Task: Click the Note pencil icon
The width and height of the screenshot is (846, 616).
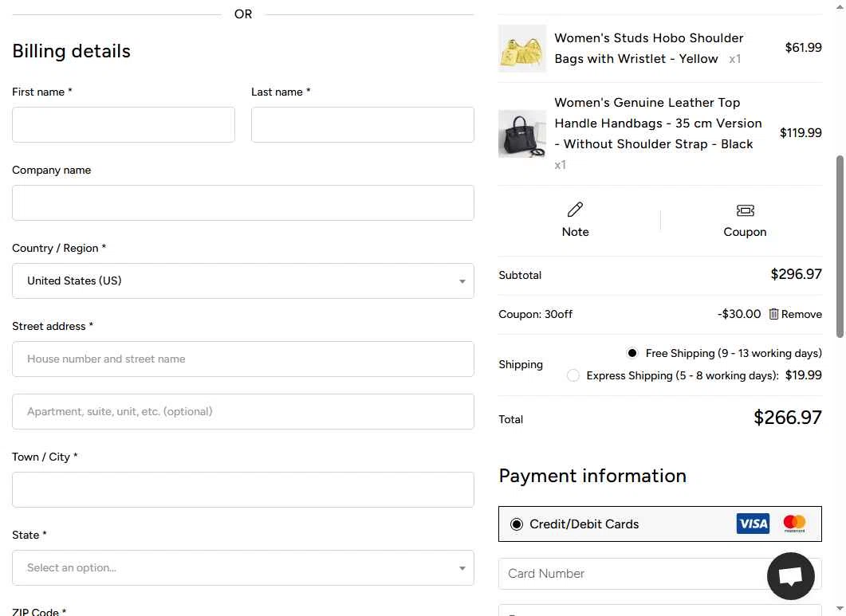Action: 575,210
